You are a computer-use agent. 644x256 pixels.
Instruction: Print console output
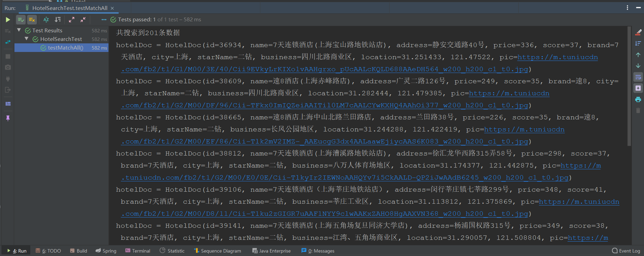(x=638, y=99)
